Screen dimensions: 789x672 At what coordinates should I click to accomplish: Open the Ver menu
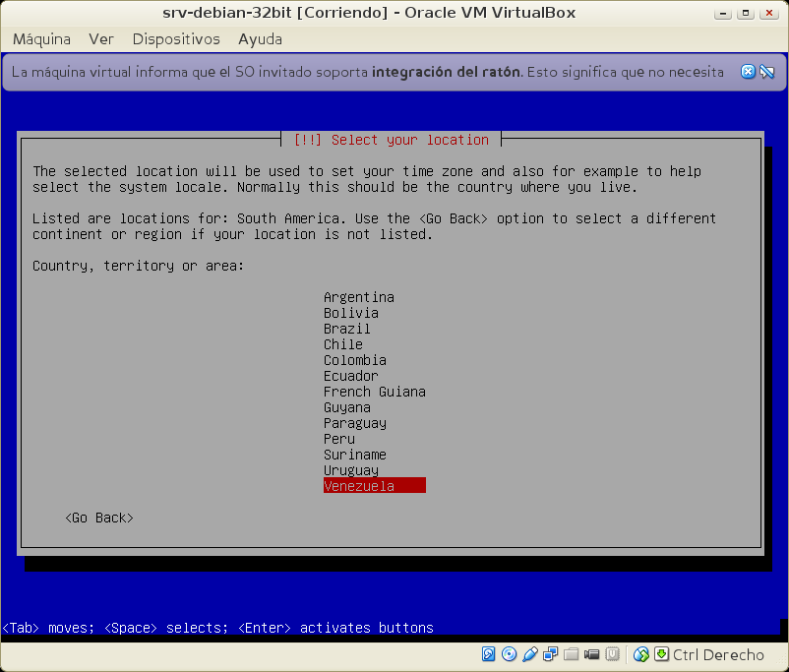pos(101,39)
